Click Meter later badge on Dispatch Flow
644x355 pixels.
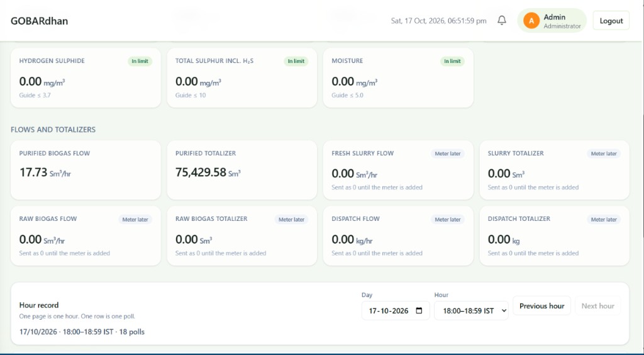click(448, 220)
